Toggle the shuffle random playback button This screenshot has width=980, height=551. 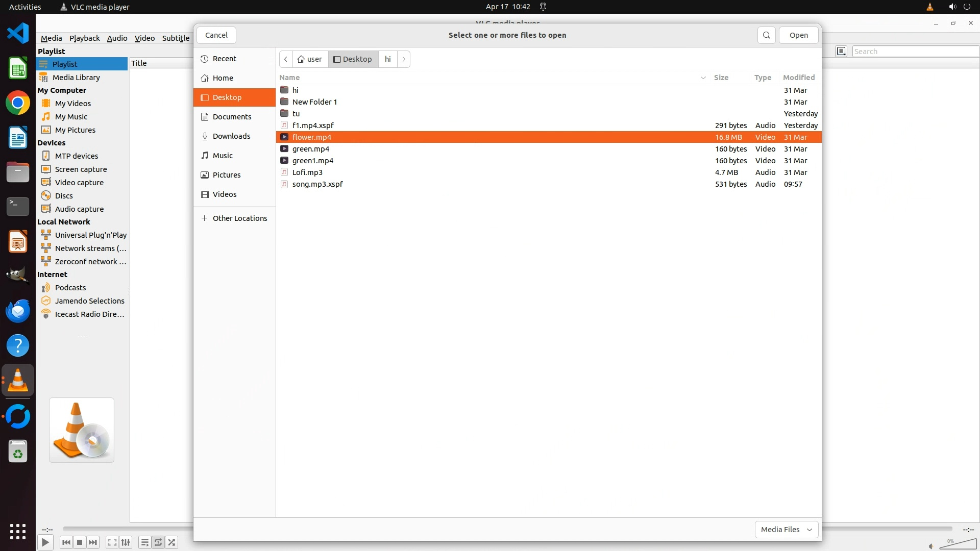pyautogui.click(x=172, y=542)
